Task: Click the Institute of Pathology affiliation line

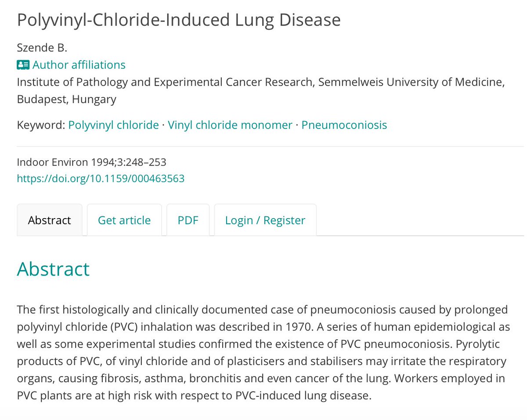Action: pyautogui.click(x=260, y=82)
